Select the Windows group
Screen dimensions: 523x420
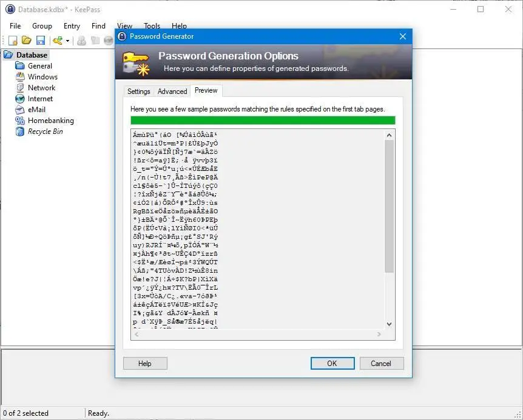point(42,77)
